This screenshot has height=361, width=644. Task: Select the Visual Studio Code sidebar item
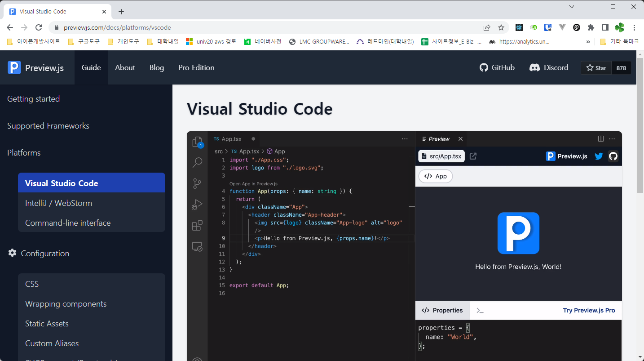(x=92, y=183)
